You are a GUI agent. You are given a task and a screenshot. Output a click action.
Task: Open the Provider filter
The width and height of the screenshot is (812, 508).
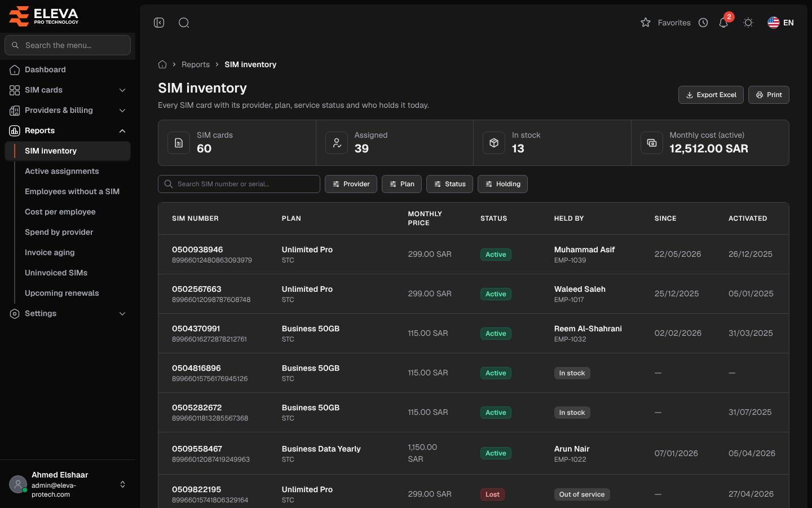tap(351, 184)
